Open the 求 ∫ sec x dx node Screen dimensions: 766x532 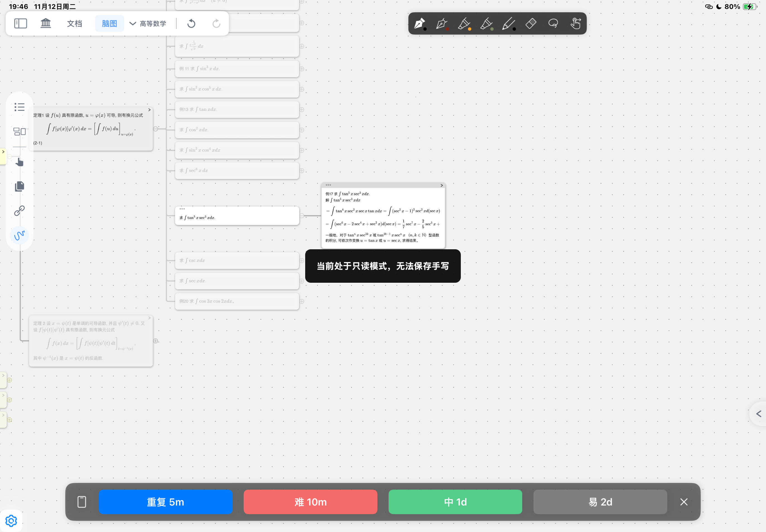click(237, 281)
